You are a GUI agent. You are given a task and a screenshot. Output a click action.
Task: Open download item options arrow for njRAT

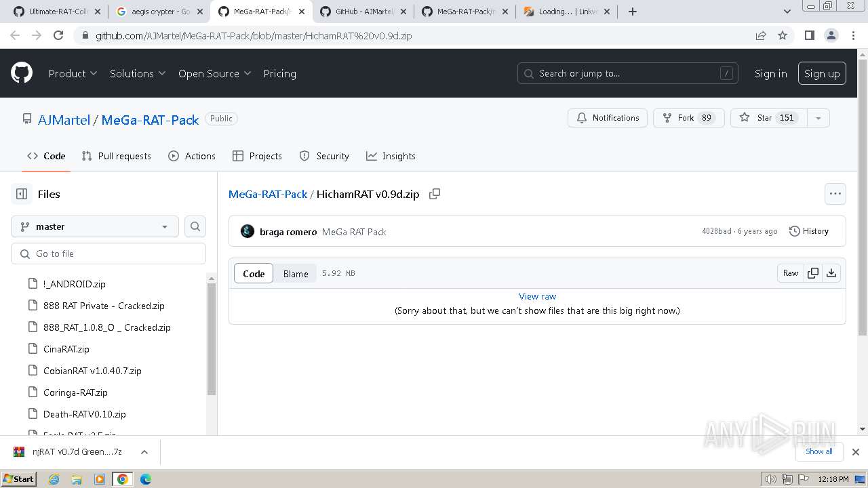(x=144, y=451)
